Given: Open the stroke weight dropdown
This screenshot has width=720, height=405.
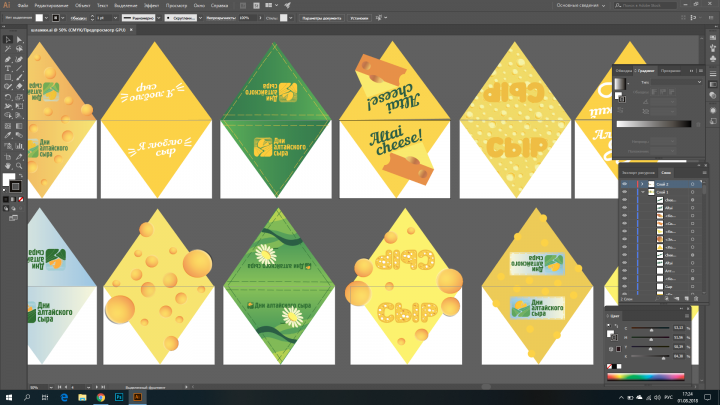Looking at the screenshot, I should tap(115, 18).
